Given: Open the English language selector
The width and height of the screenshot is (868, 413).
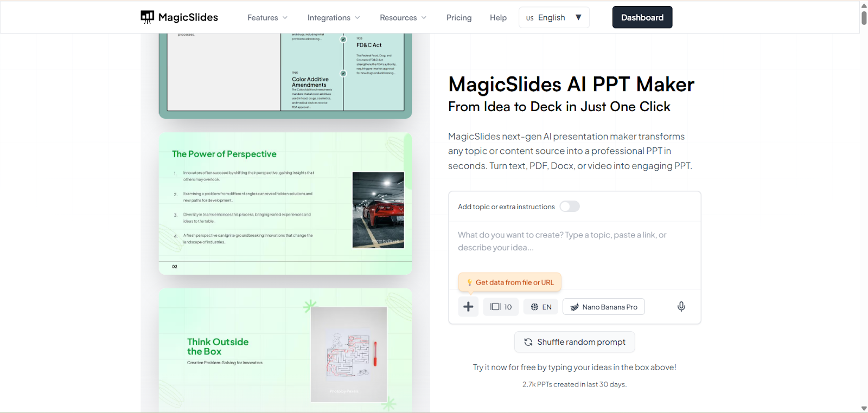Looking at the screenshot, I should [554, 17].
